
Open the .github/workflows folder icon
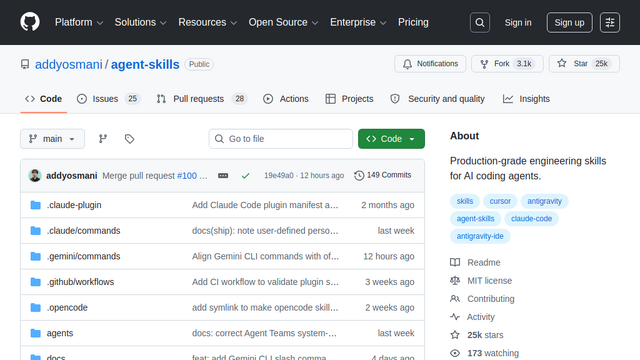(36, 282)
